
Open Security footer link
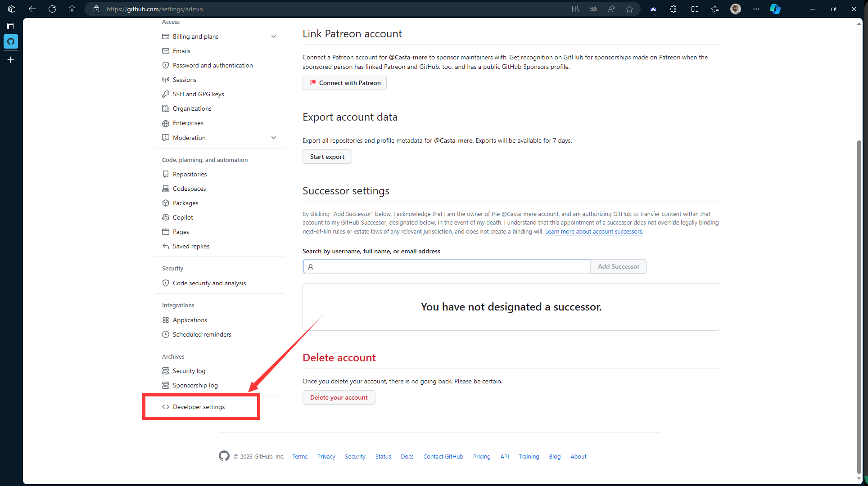355,456
